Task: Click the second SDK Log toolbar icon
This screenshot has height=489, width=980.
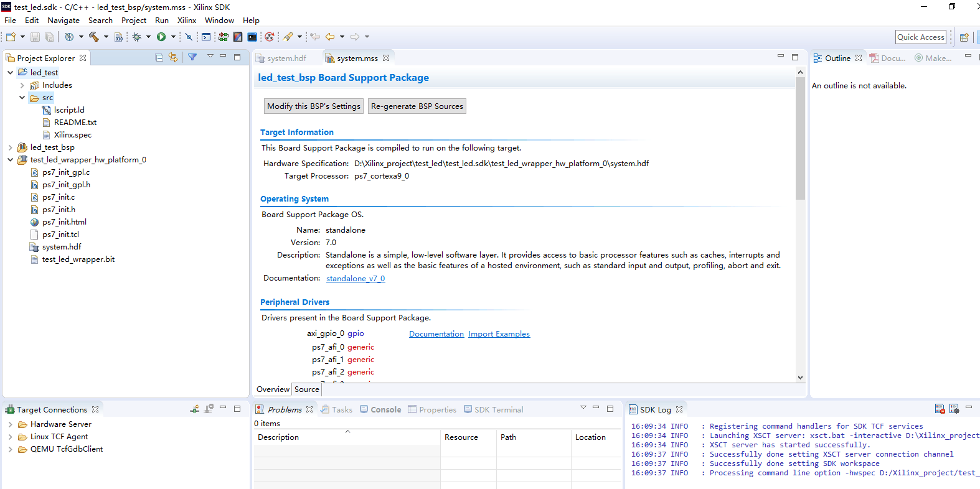Action: [x=954, y=409]
